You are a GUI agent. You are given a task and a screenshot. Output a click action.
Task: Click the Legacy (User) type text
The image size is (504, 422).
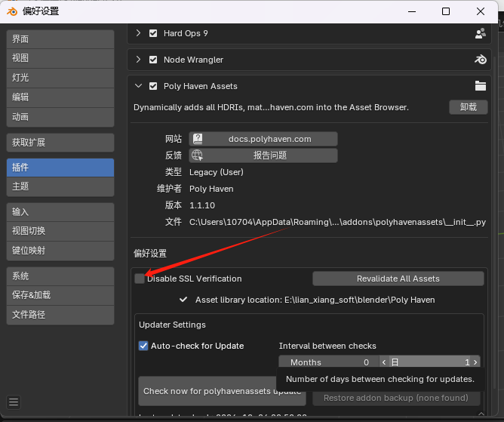217,172
